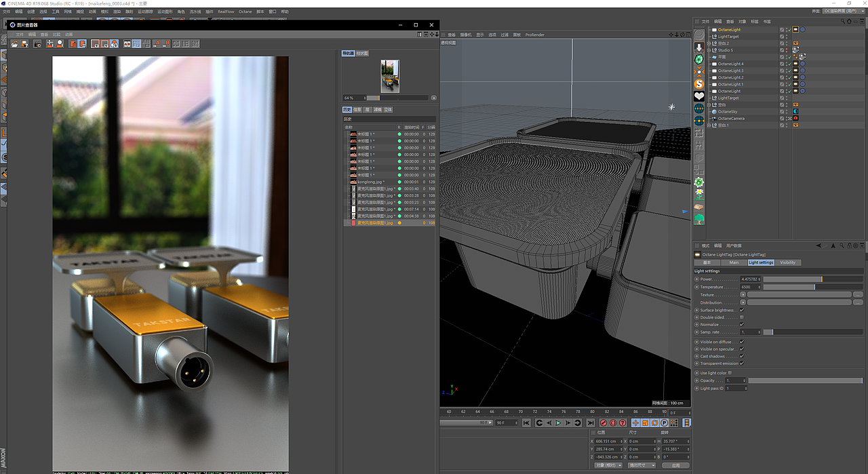868x474 pixels.
Task: Toggle Cast shadows checkbox
Action: 742,356
